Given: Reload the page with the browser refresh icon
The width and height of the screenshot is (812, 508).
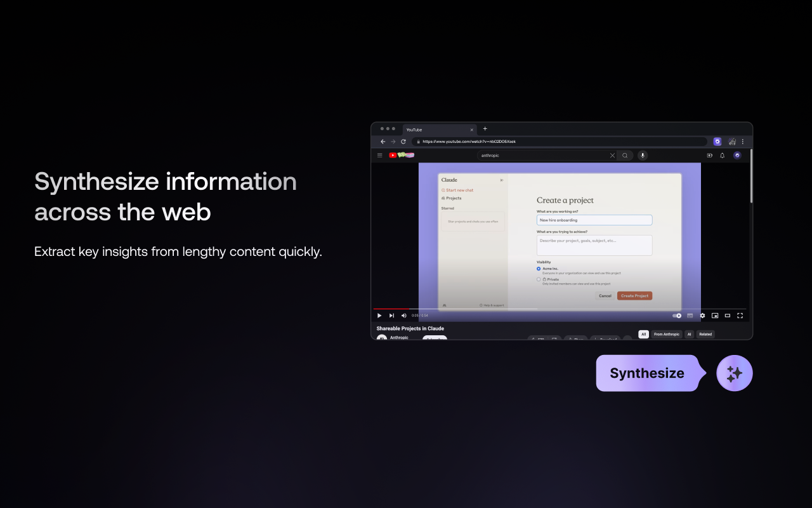Looking at the screenshot, I should 403,142.
